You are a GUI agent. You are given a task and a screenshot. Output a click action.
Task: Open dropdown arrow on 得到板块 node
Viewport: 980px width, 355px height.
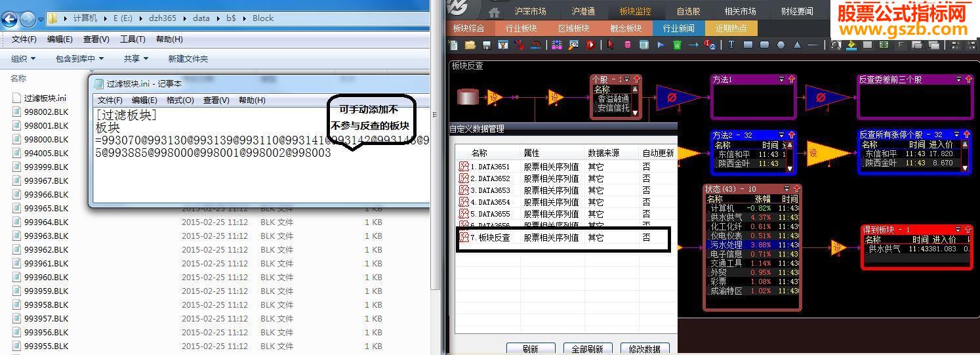(x=958, y=230)
